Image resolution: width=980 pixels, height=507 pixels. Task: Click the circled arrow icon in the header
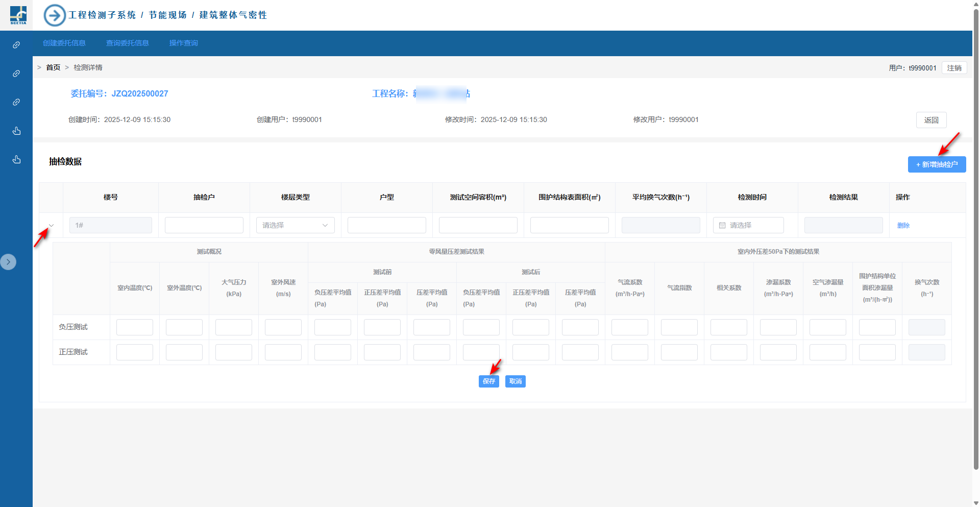(55, 15)
